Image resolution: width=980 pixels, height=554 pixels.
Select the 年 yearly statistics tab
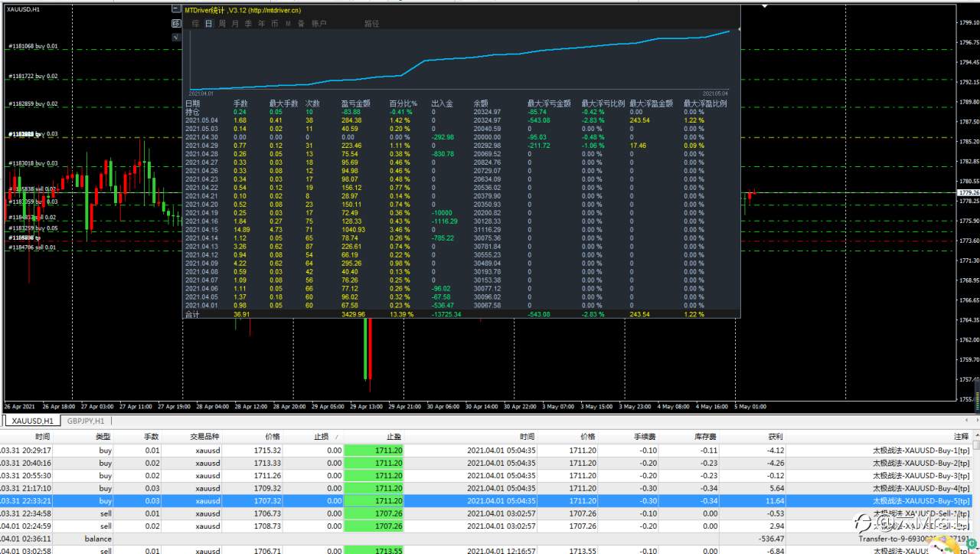(x=261, y=23)
